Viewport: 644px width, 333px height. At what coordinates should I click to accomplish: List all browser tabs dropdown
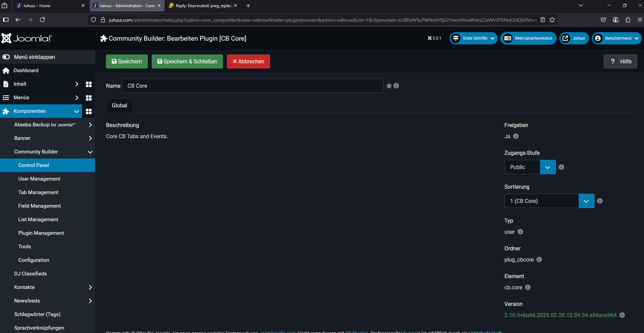[581, 5]
